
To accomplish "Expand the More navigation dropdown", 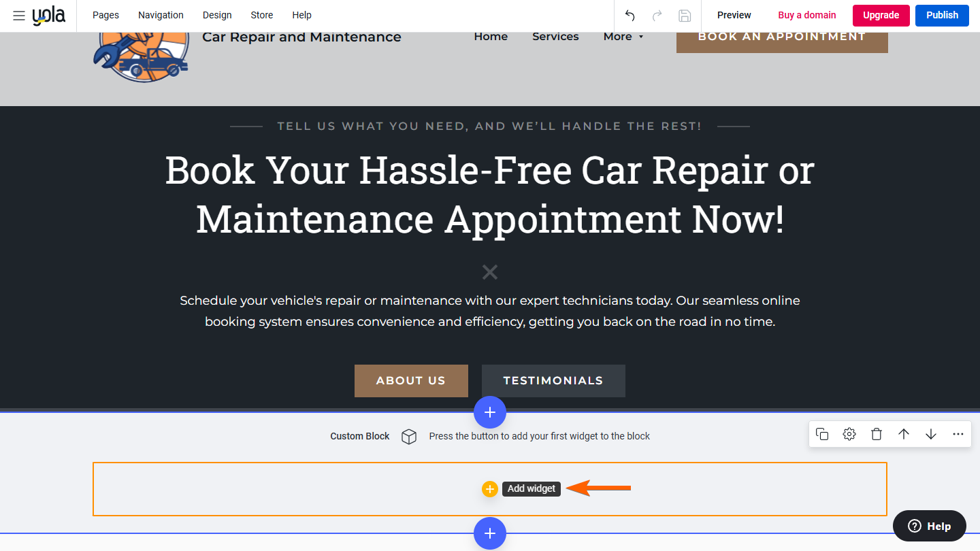I will click(623, 37).
